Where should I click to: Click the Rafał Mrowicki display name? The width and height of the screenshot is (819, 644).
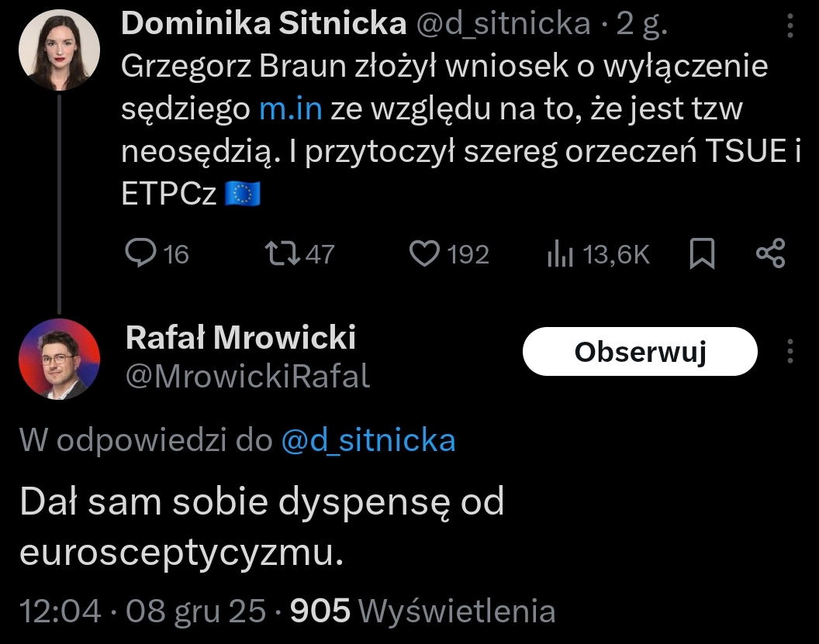(240, 337)
